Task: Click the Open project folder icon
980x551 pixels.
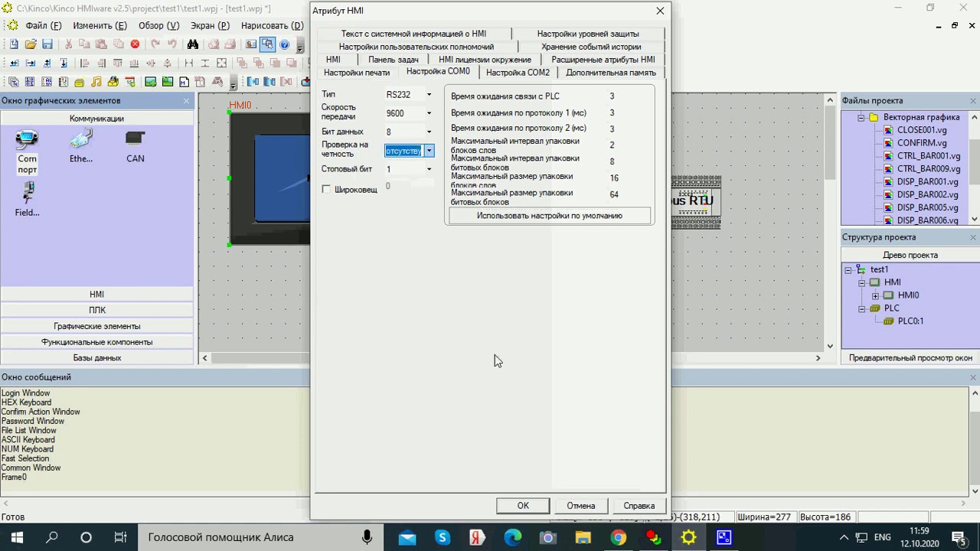Action: coord(31,44)
